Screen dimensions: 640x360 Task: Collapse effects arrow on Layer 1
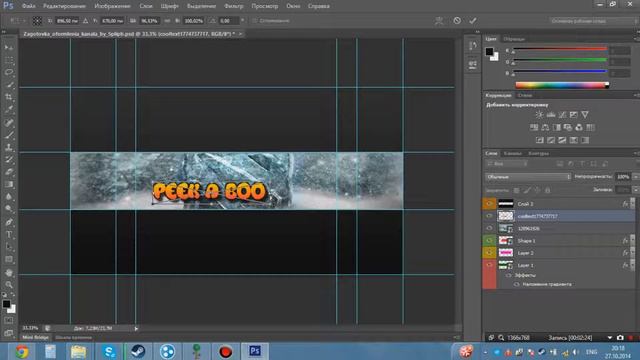pyautogui.click(x=633, y=265)
